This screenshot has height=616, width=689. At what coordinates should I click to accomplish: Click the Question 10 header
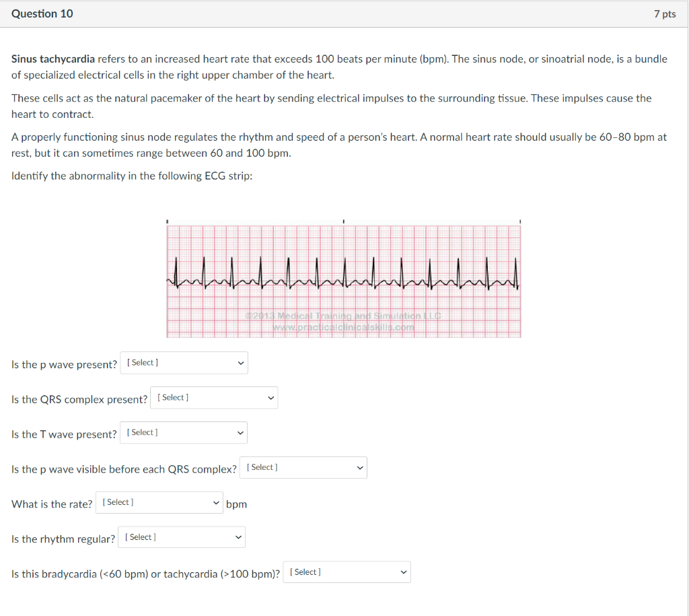tap(42, 13)
